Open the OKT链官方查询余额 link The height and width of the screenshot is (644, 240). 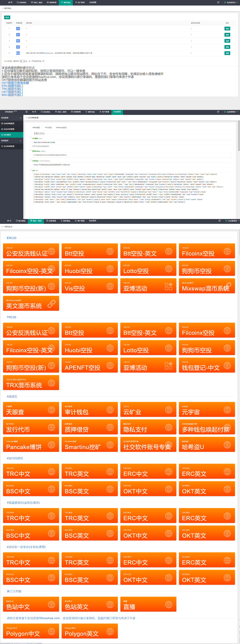pyautogui.click(x=15, y=83)
